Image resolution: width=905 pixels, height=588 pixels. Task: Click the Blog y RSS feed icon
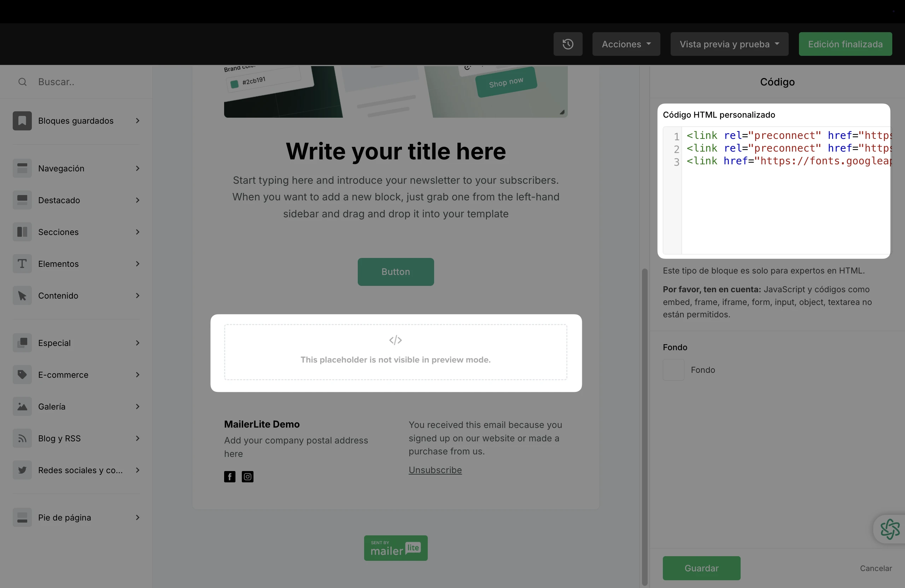(22, 439)
